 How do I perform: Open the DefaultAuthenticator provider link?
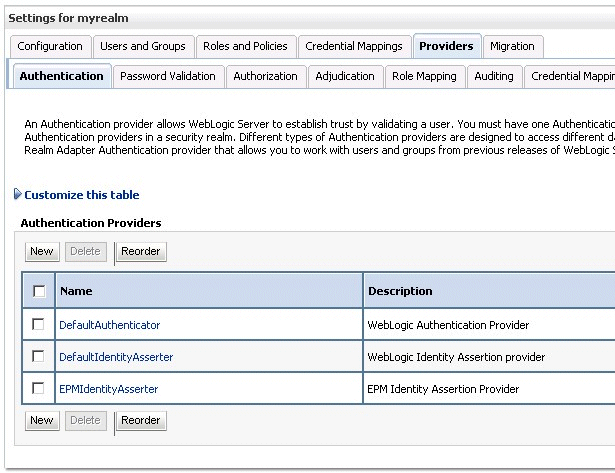[x=109, y=325]
